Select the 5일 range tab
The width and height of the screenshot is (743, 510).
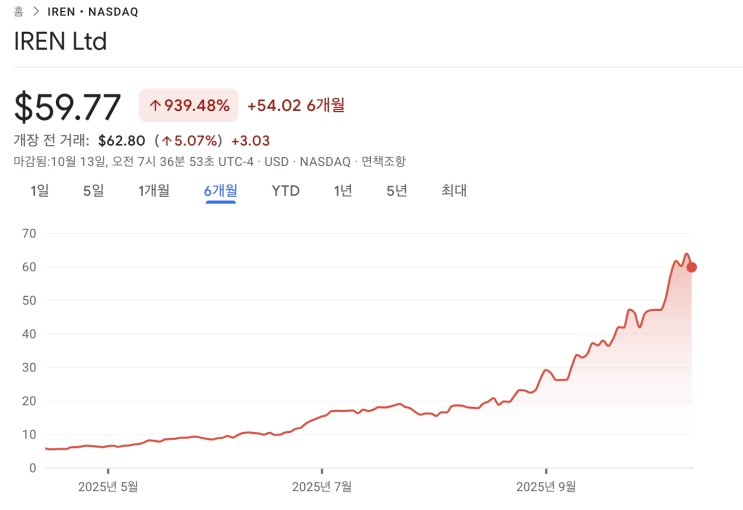(x=93, y=191)
